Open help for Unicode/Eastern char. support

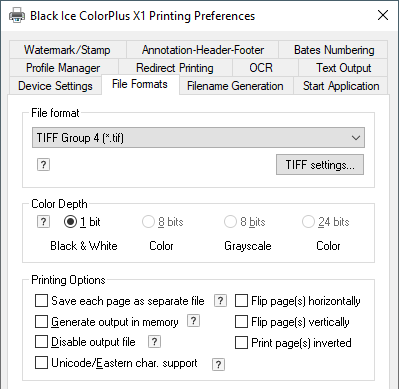218,364
